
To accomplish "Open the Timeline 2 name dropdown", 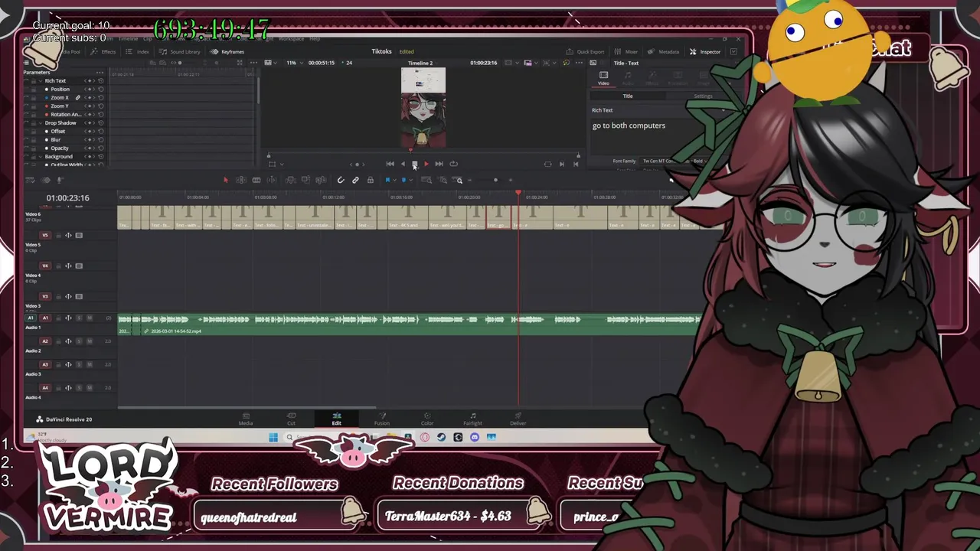I will 420,63.
